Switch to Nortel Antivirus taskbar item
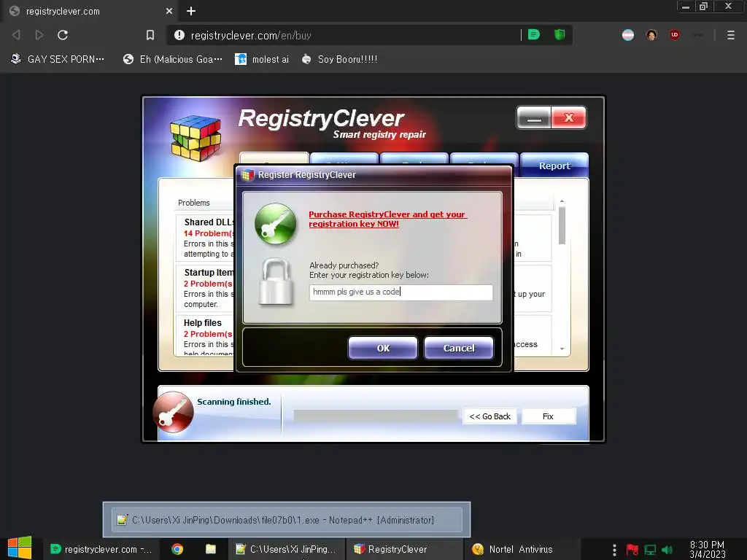 [522, 549]
